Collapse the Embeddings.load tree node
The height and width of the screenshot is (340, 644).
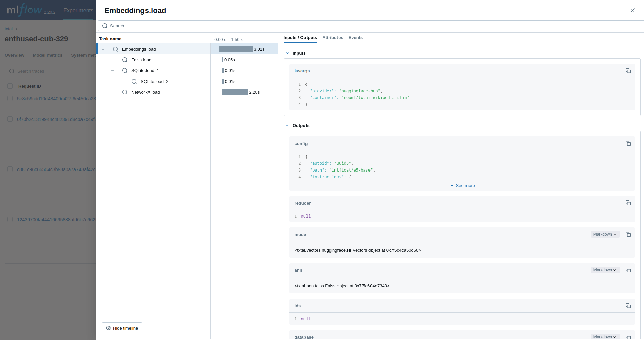(x=103, y=49)
